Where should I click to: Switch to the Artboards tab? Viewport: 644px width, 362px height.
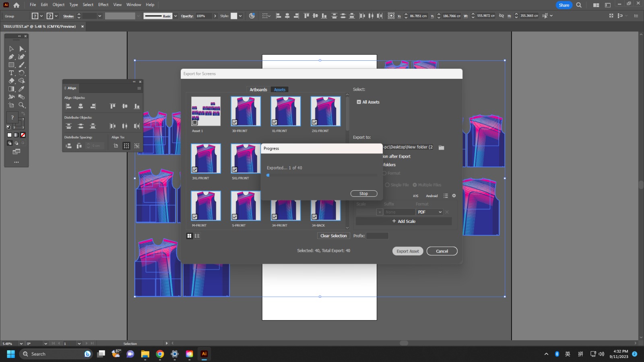tap(258, 89)
